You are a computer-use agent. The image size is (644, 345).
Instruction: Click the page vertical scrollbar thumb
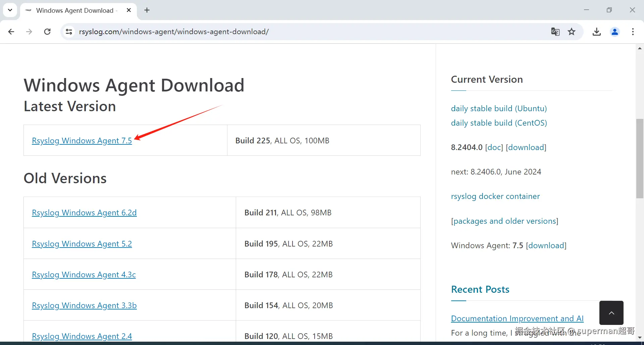tap(640, 158)
